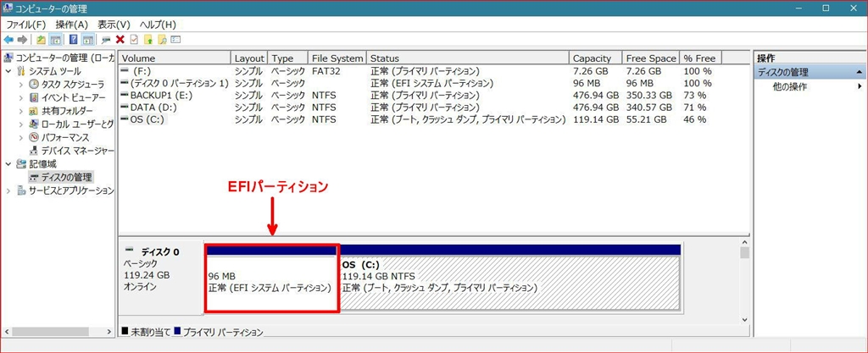Select デバイス マネージャー tree item
This screenshot has width=868, height=353.
pyautogui.click(x=77, y=151)
